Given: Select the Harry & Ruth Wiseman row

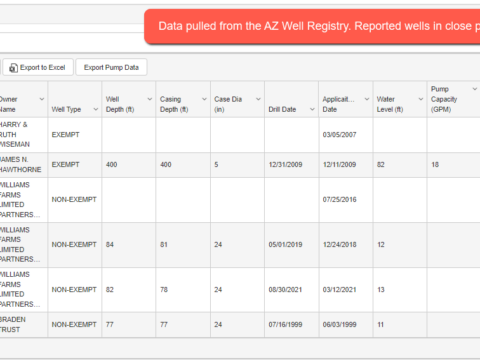Looking at the screenshot, I should click(x=240, y=135).
